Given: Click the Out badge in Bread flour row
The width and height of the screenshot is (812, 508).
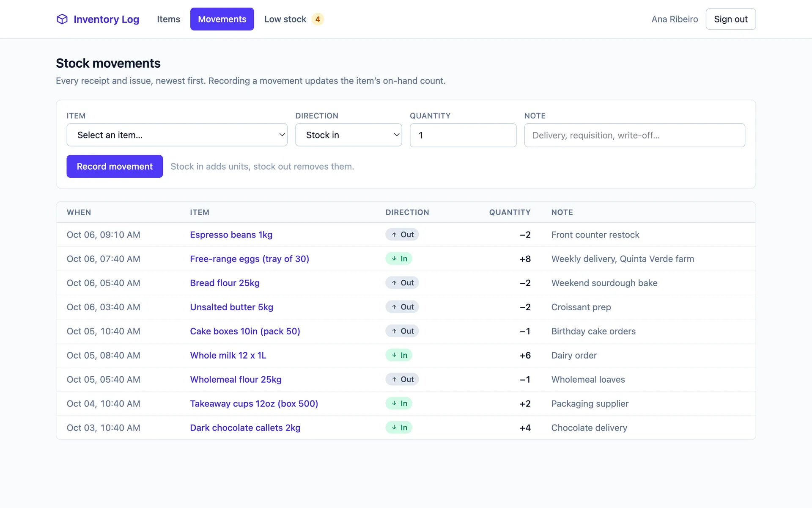Looking at the screenshot, I should coord(402,283).
